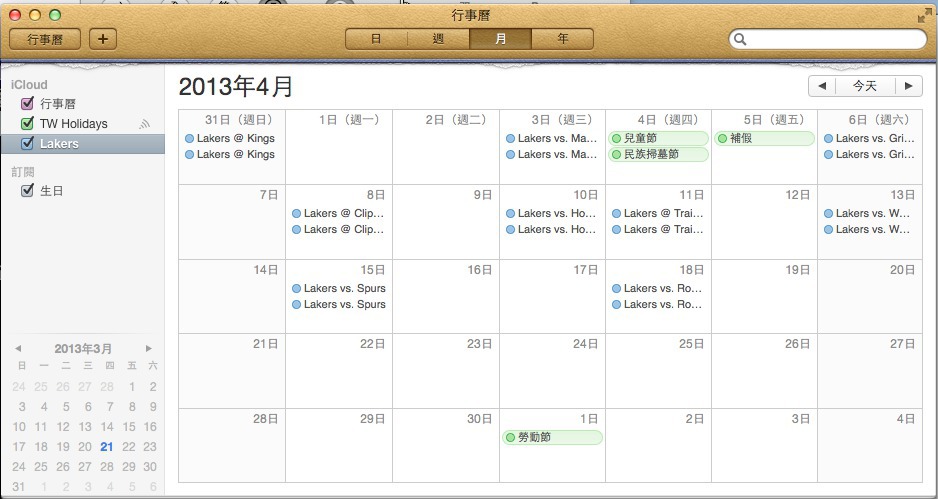Image resolution: width=938 pixels, height=499 pixels.
Task: Click the 22日 cell in month grid
Action: click(339, 371)
